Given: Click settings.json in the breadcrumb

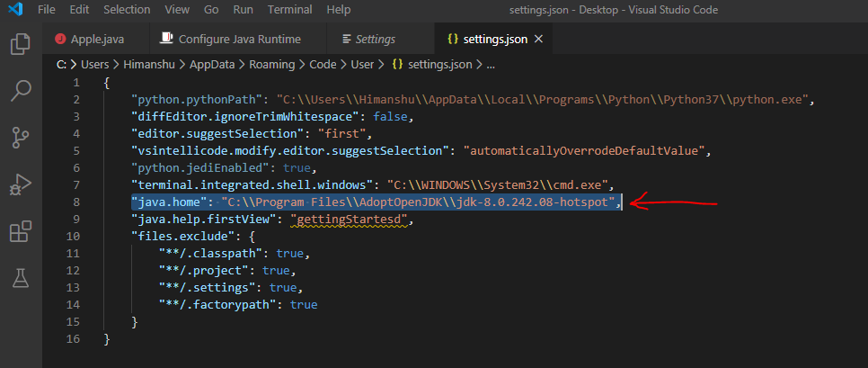Looking at the screenshot, I should 439,64.
